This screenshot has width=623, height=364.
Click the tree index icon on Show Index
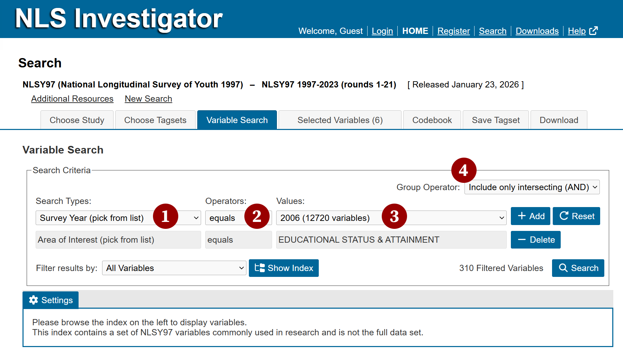pos(260,268)
